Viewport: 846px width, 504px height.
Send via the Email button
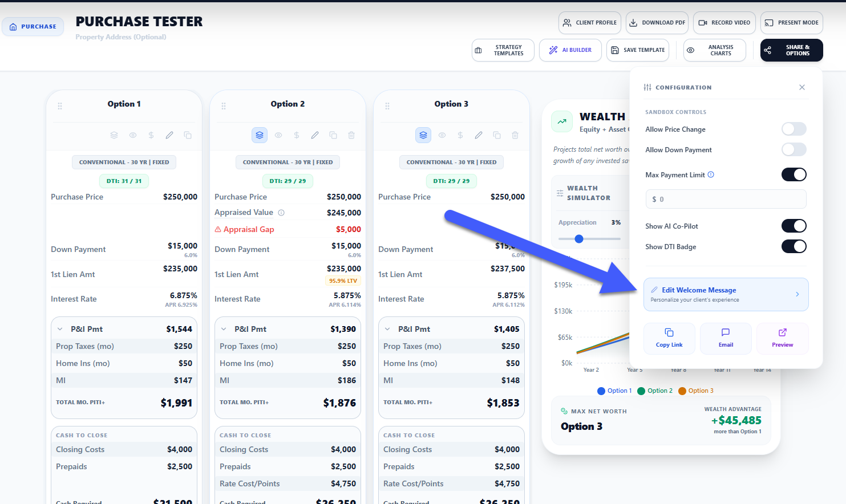tap(726, 338)
